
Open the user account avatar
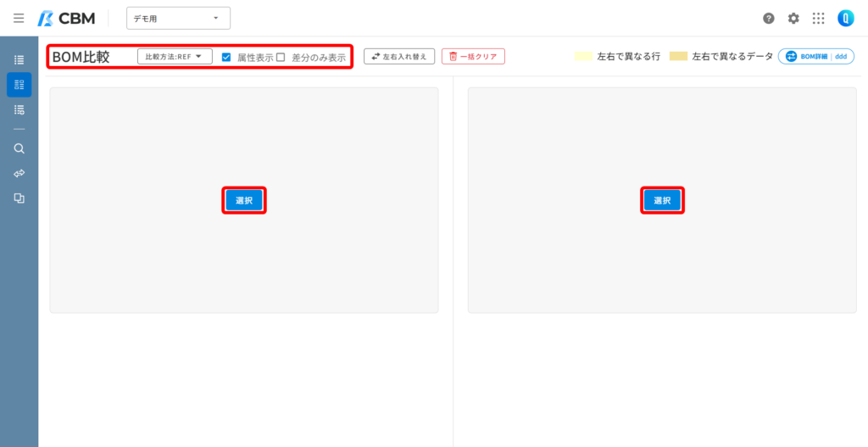click(x=845, y=19)
